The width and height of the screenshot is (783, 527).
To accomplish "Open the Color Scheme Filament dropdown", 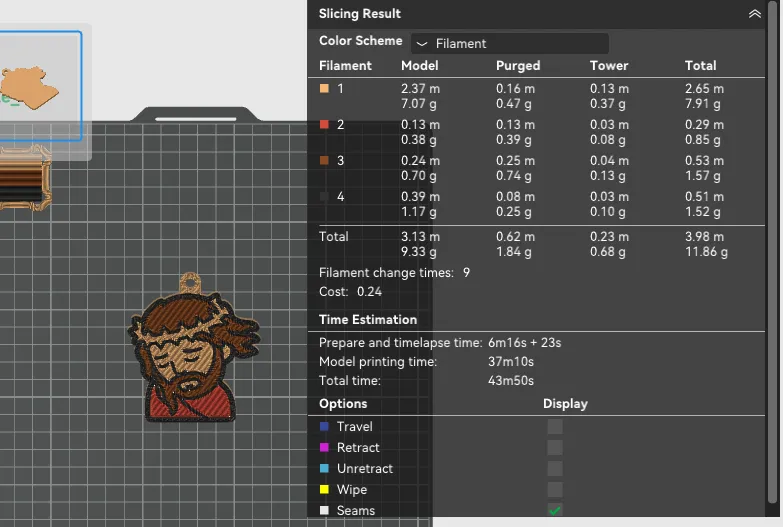I will click(510, 43).
